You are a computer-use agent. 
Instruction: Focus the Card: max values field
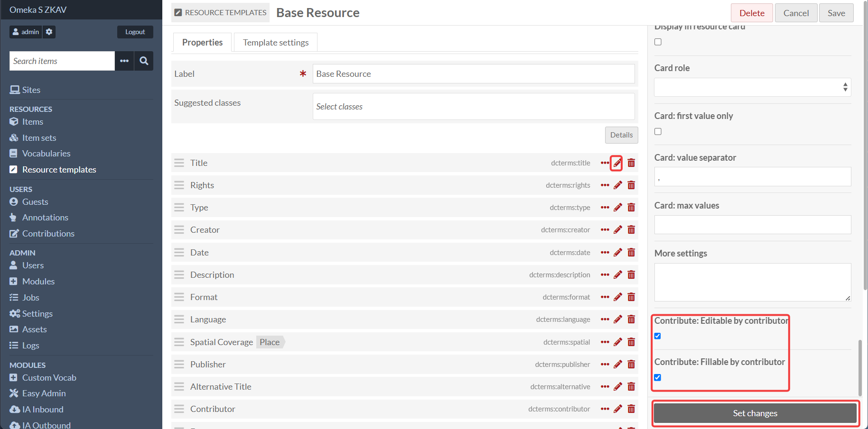click(753, 225)
